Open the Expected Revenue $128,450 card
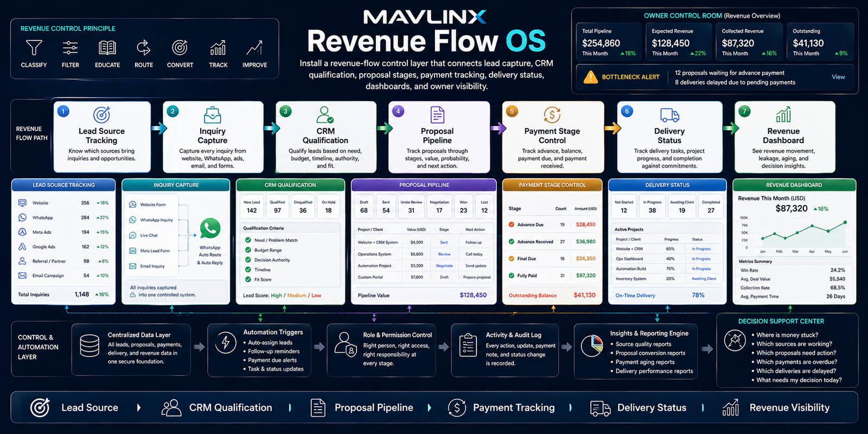This screenshot has height=434, width=868. (678, 41)
